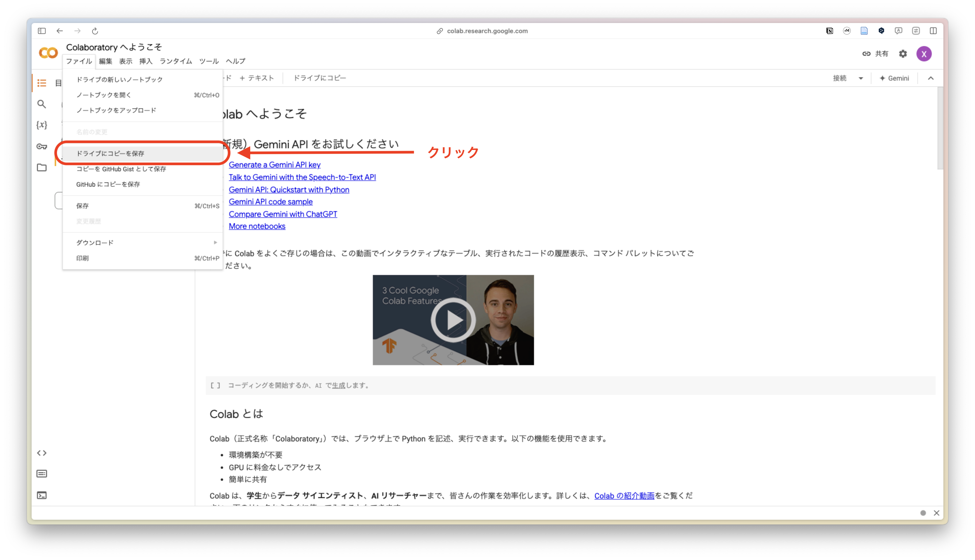
Task: Expand the Download (ダウンロード) submenu
Action: point(143,242)
